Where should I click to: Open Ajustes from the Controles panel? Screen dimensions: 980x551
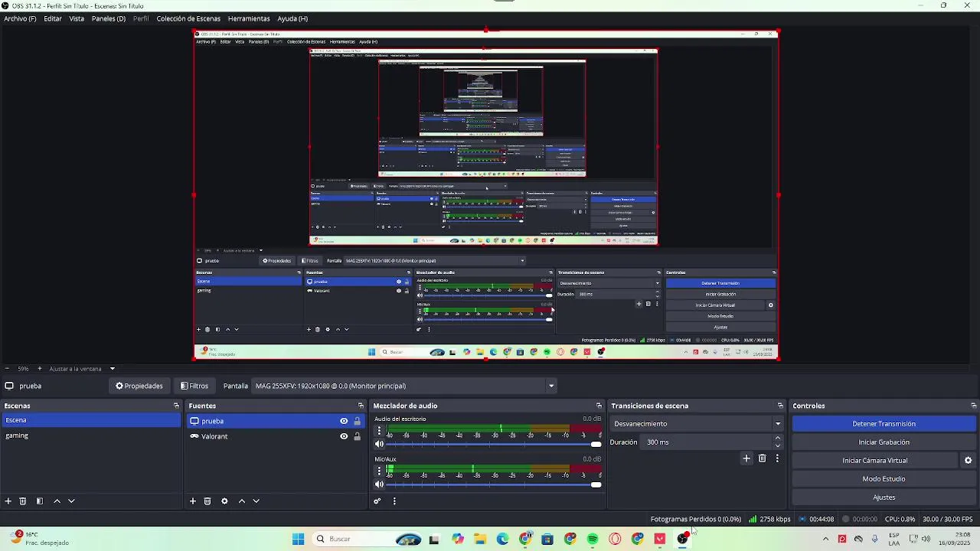pos(884,497)
